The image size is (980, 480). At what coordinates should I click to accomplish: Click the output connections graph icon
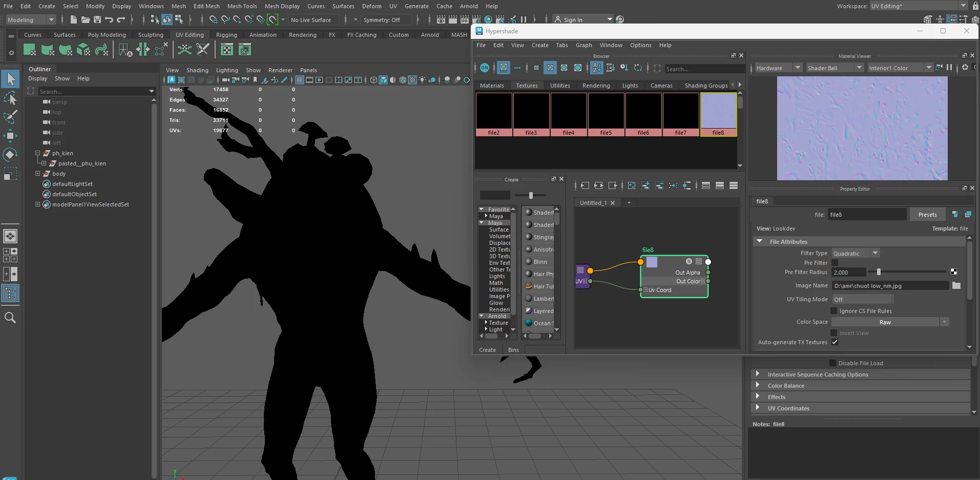(x=612, y=185)
